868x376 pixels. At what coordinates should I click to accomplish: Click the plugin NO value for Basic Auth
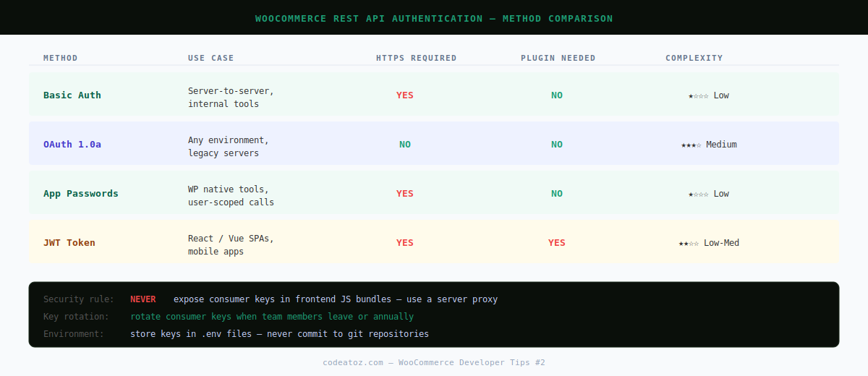[x=557, y=95]
